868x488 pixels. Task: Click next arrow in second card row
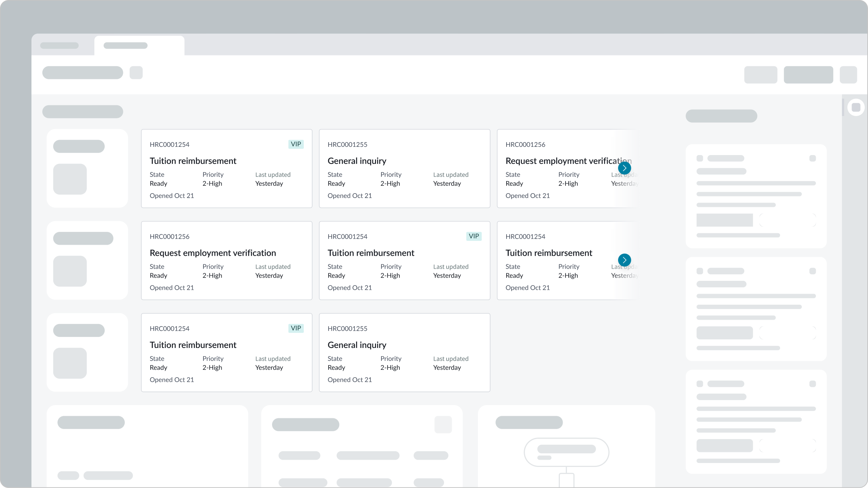tap(624, 260)
